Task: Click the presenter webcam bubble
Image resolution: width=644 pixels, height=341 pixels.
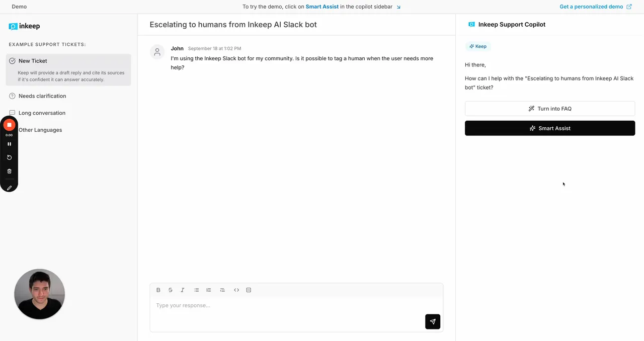Action: click(x=40, y=294)
